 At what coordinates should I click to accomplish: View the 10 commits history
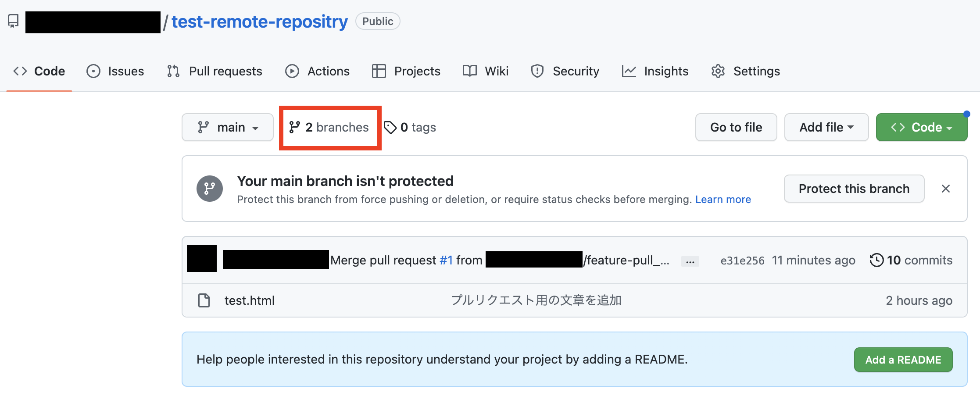[911, 260]
